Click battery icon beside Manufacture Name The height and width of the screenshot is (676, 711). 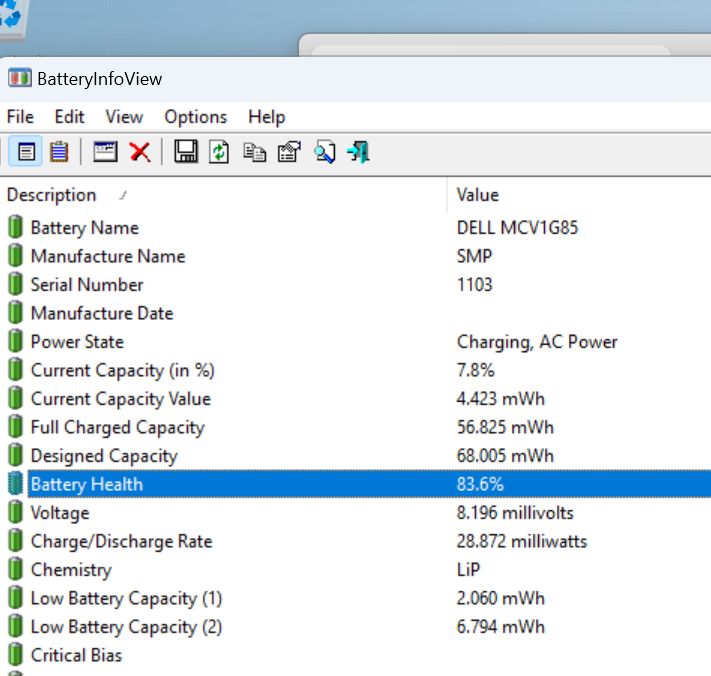click(15, 255)
